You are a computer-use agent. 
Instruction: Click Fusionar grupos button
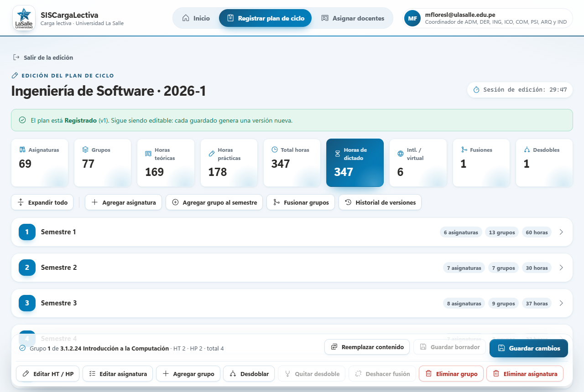(301, 202)
